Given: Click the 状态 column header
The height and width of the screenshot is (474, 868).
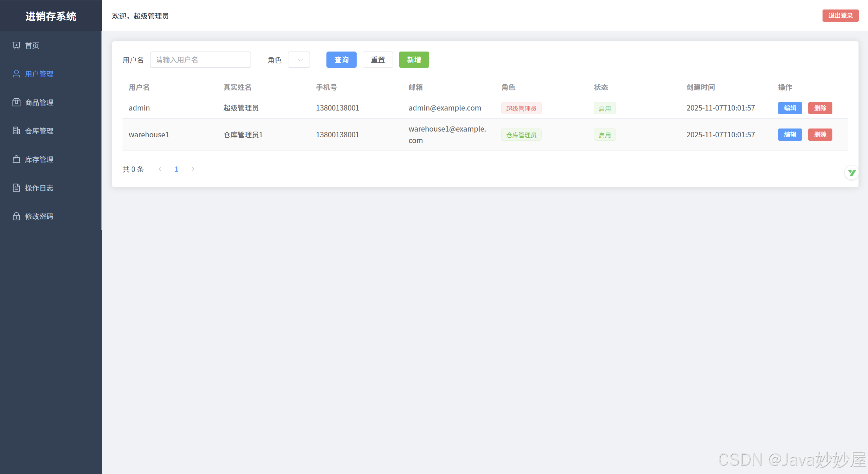Looking at the screenshot, I should [601, 87].
